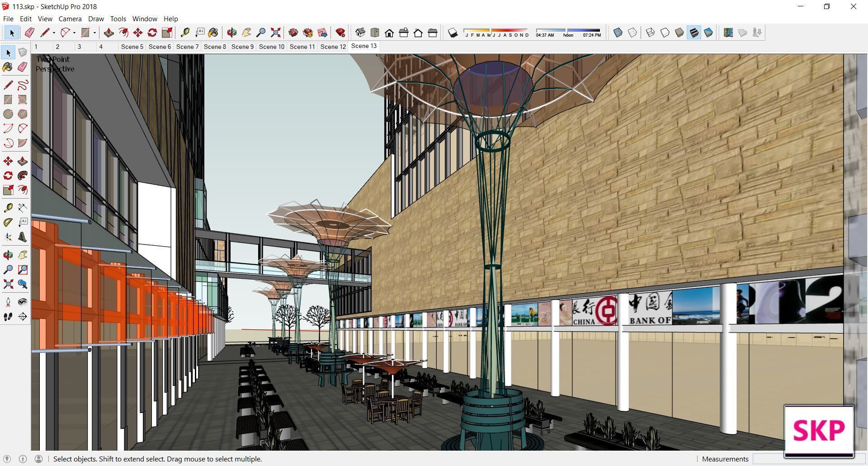The height and width of the screenshot is (466, 868).
Task: Enable Hidden Line face style
Action: point(665,33)
